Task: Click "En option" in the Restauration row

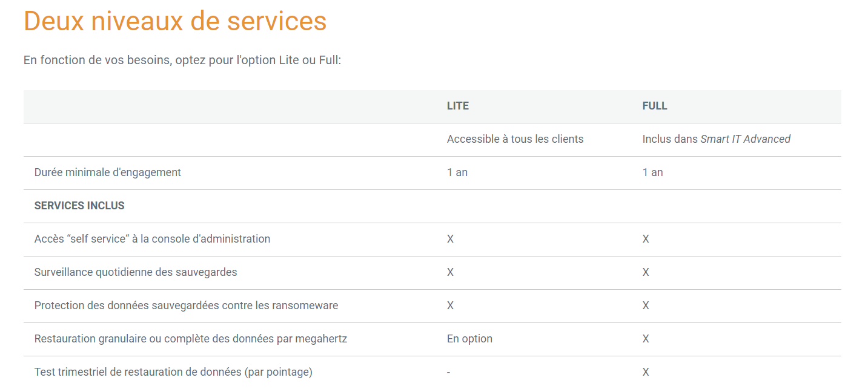Action: tap(469, 339)
